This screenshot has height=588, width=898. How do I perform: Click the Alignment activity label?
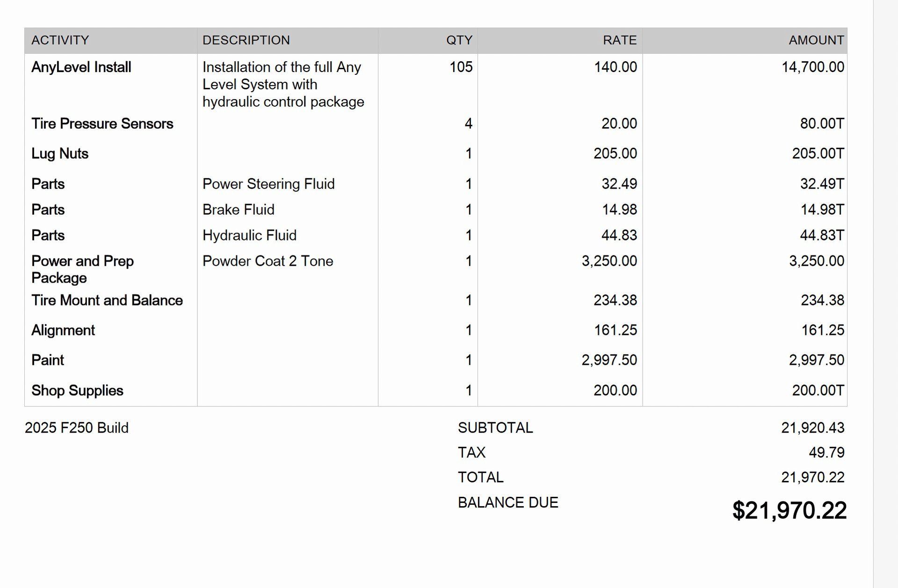tap(63, 330)
